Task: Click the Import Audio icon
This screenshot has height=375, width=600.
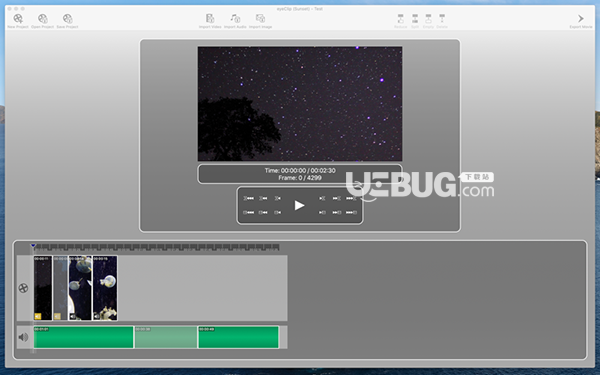Action: (235, 18)
